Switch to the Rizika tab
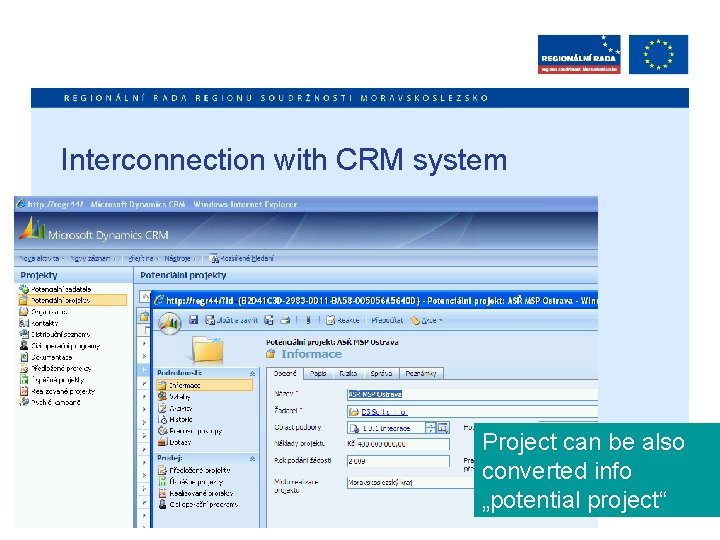 [348, 373]
